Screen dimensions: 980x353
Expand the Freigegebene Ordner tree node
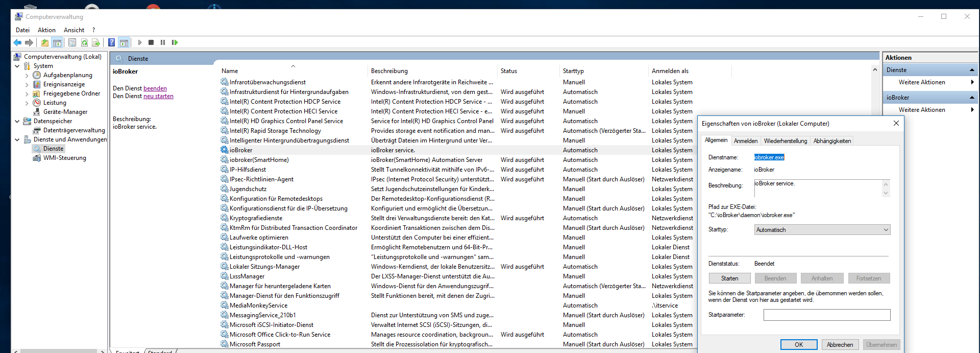[x=27, y=94]
